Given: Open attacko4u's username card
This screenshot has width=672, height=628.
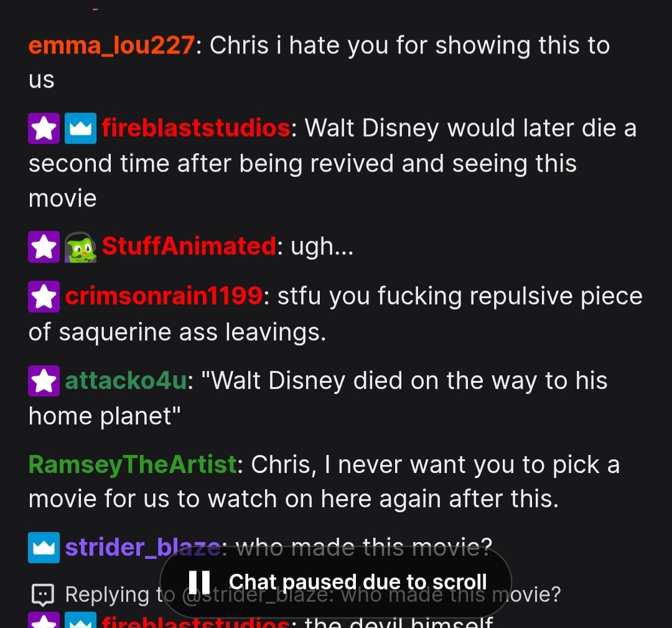Looking at the screenshot, I should 126,381.
